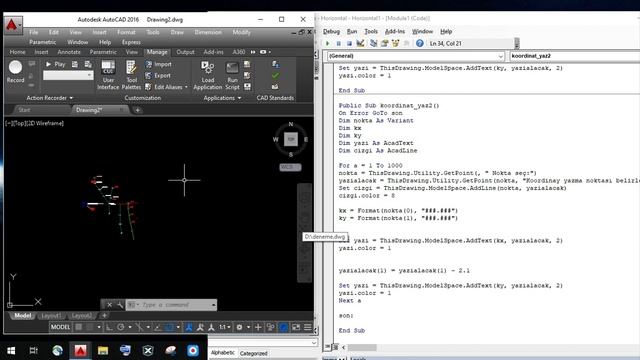The height and width of the screenshot is (360, 640).
Task: Select the Categorized properties tab
Action: 253,353
